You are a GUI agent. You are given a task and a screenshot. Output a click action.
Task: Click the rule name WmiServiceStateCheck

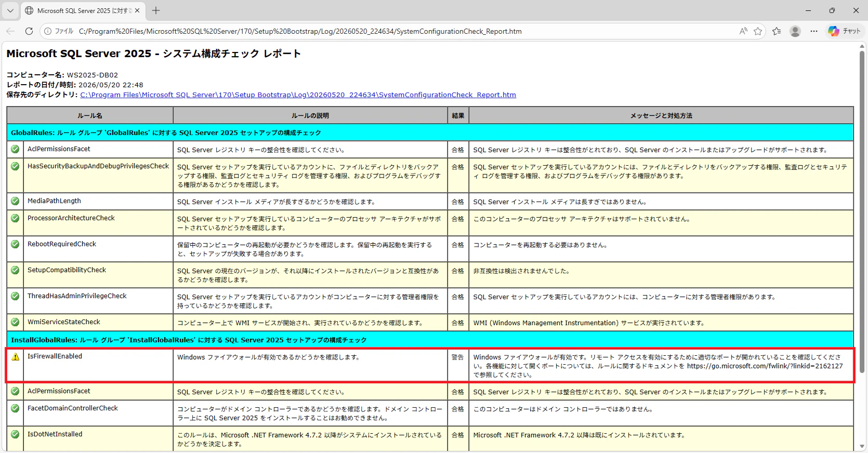tap(64, 322)
